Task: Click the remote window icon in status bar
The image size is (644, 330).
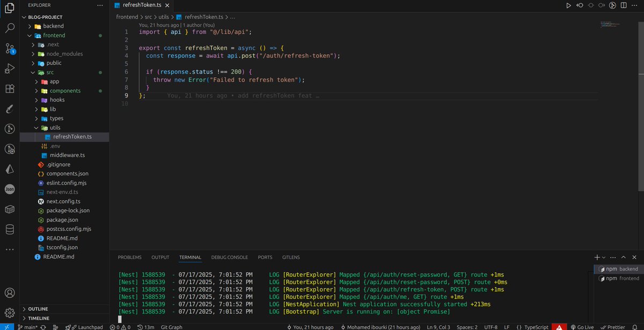Action: point(7,327)
